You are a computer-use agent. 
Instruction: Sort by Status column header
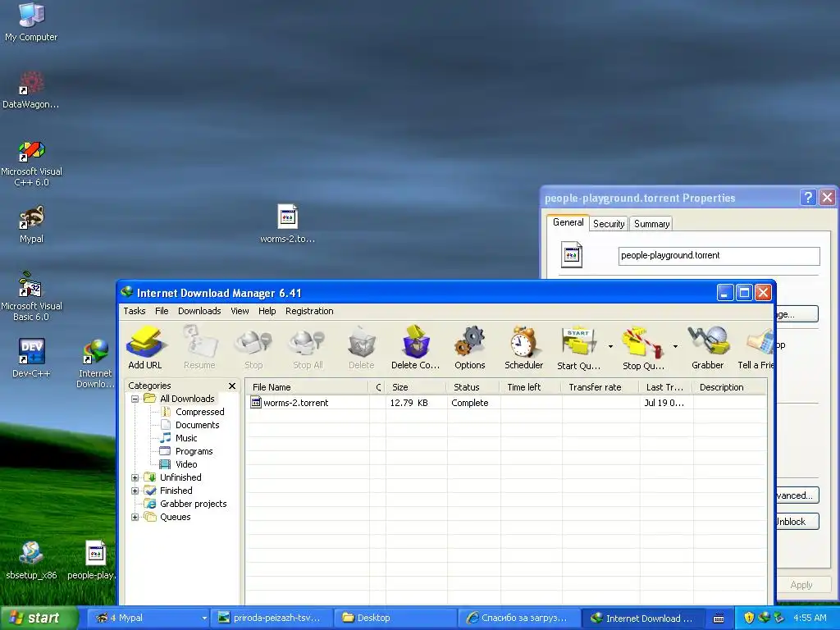[473, 387]
